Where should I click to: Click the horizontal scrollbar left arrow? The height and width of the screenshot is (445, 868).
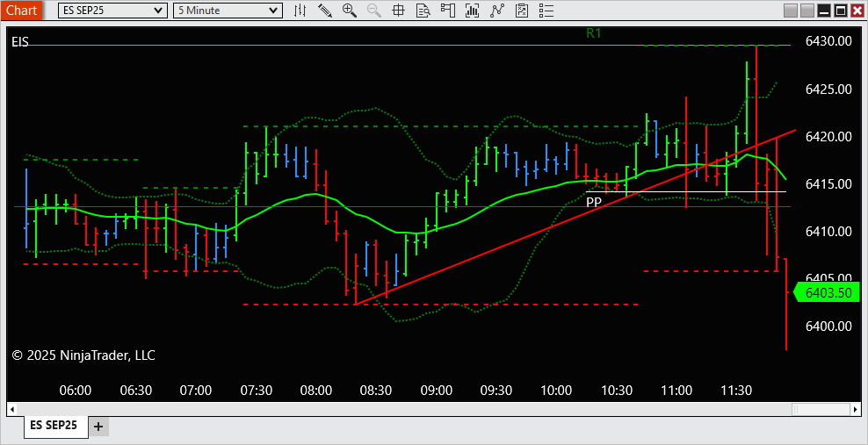(x=11, y=409)
